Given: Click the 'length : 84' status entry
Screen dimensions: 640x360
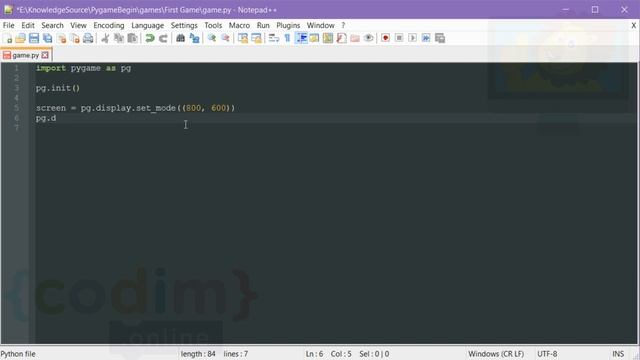Looking at the screenshot, I should [198, 354].
